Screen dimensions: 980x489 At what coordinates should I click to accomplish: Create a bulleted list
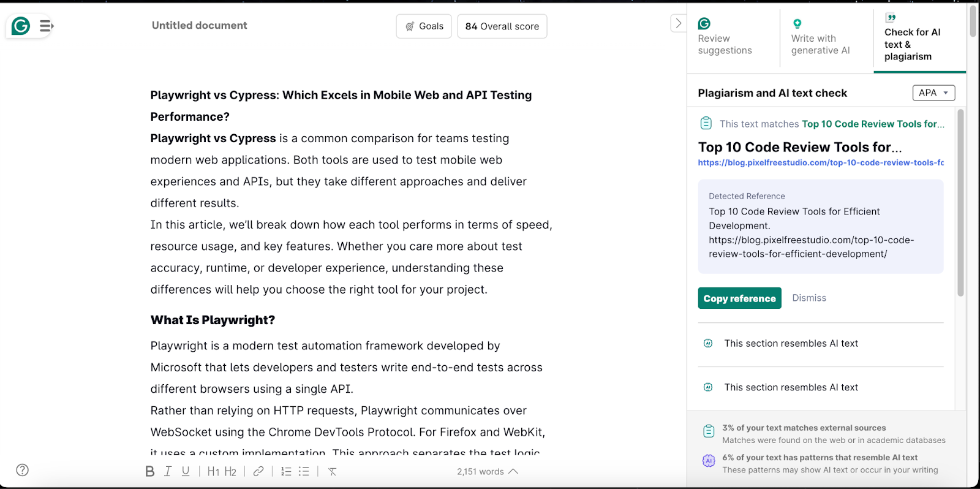click(304, 471)
